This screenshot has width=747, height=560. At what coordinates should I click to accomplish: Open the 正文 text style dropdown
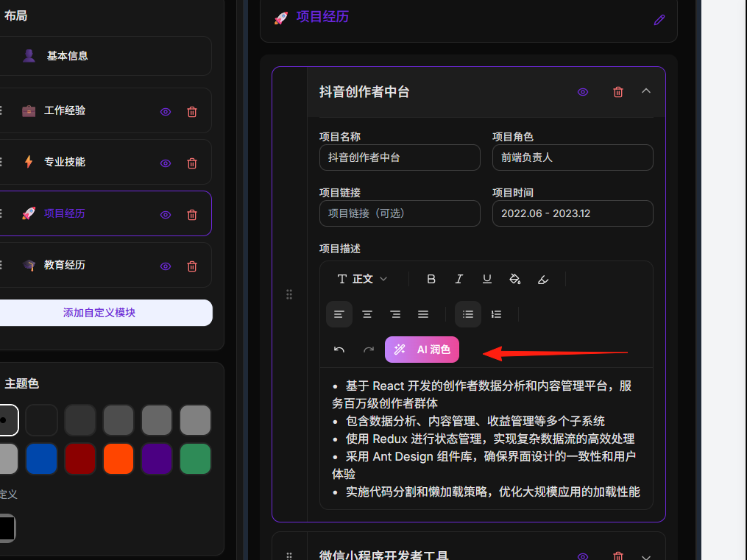pos(362,279)
